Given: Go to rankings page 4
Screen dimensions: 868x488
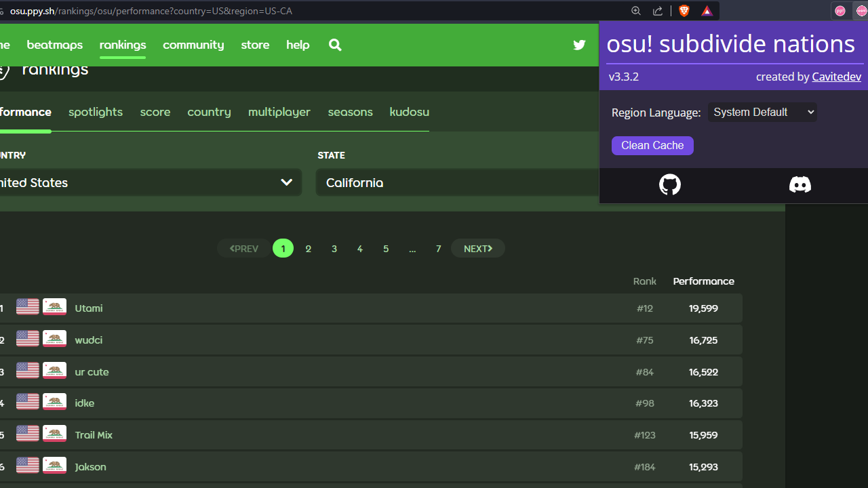Looking at the screenshot, I should [360, 249].
